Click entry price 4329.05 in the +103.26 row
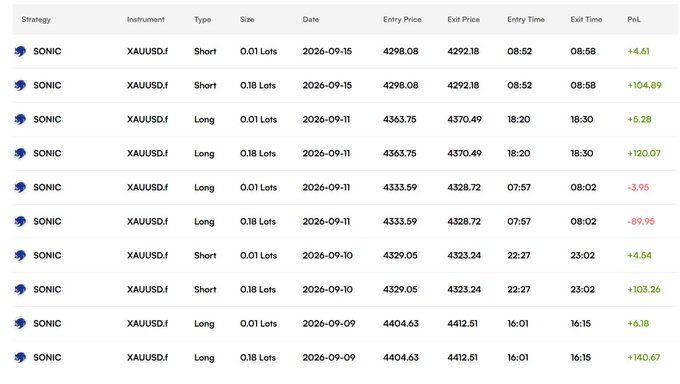Image resolution: width=680 pixels, height=384 pixels. pyautogui.click(x=400, y=289)
